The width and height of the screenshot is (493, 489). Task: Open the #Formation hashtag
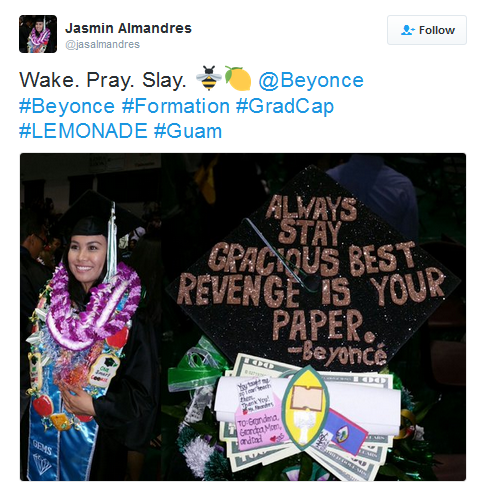click(176, 106)
